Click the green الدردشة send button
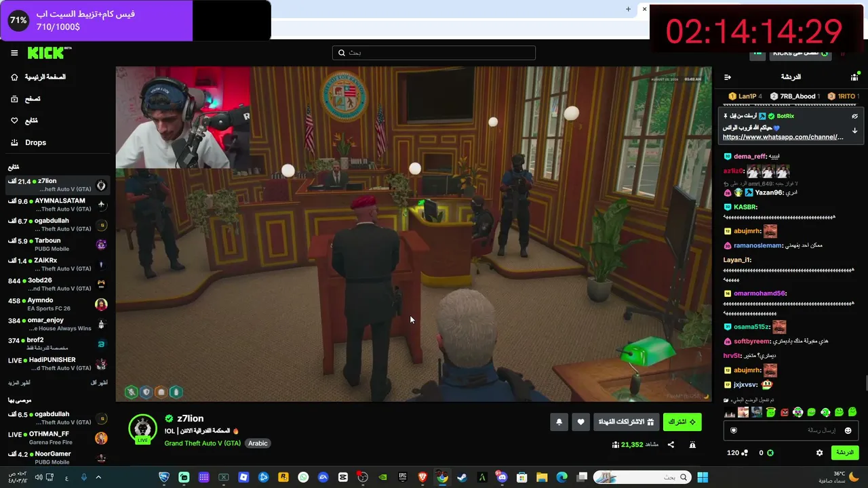The height and width of the screenshot is (488, 868). (844, 453)
